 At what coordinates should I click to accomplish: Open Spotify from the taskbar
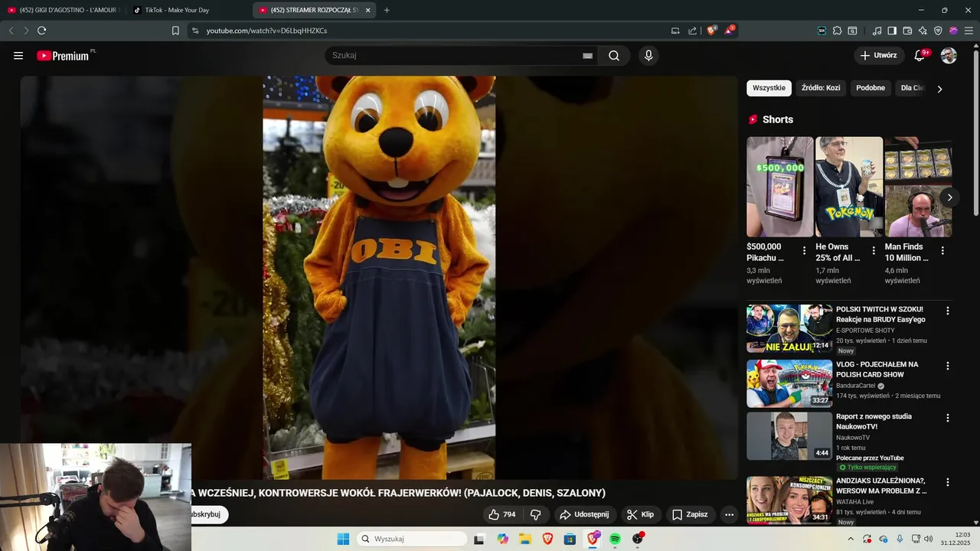click(x=615, y=539)
